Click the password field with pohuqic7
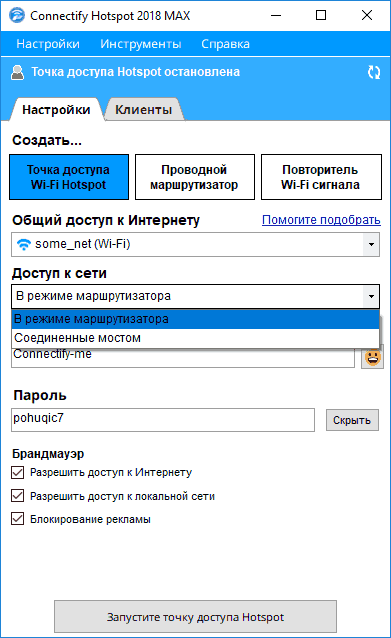 [163, 420]
